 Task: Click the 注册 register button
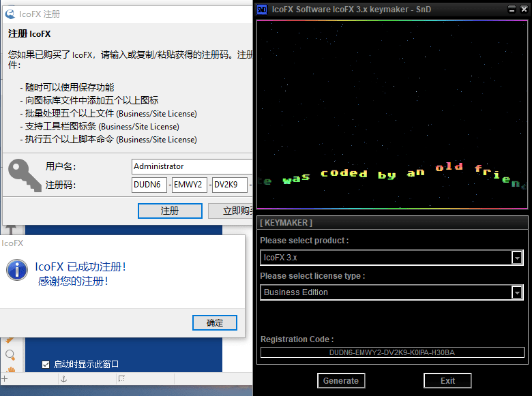coord(170,211)
